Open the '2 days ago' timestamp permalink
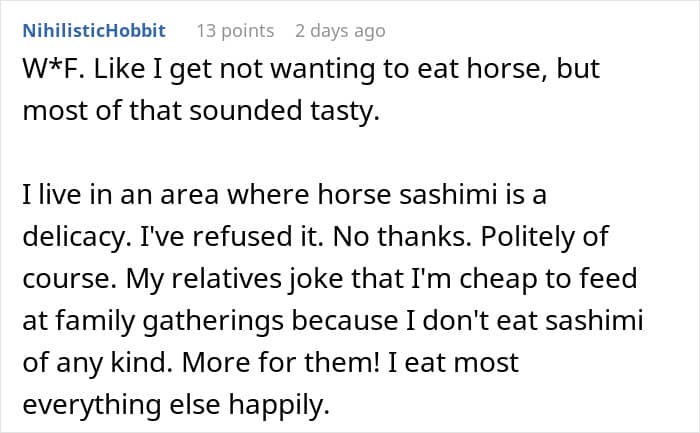Screen dimensions: 700x433 pyautogui.click(x=340, y=31)
